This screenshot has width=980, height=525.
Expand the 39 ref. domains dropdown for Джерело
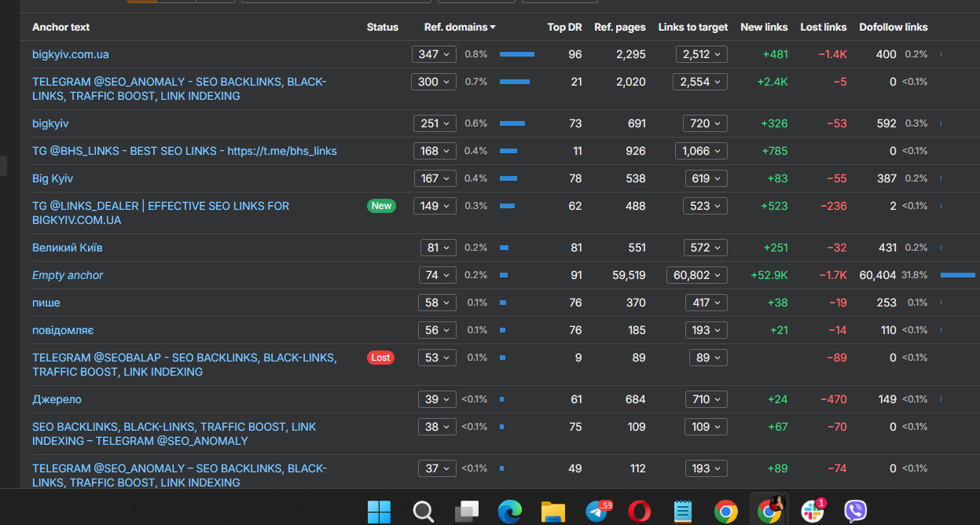pyautogui.click(x=438, y=399)
